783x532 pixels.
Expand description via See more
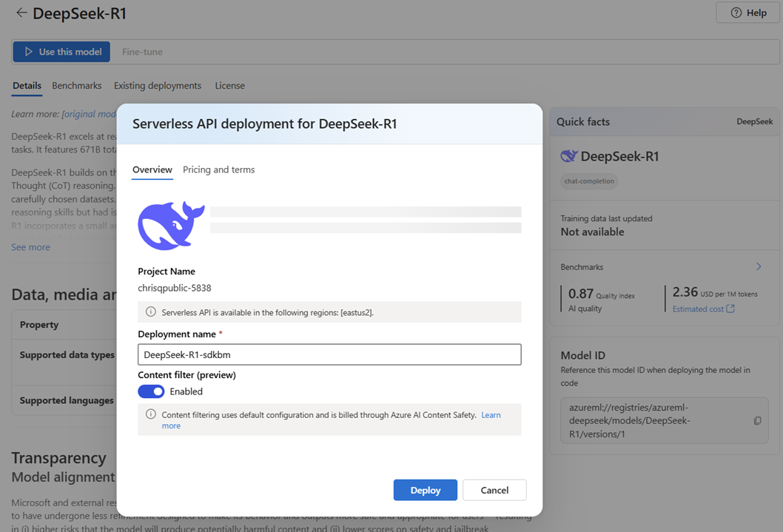(30, 247)
